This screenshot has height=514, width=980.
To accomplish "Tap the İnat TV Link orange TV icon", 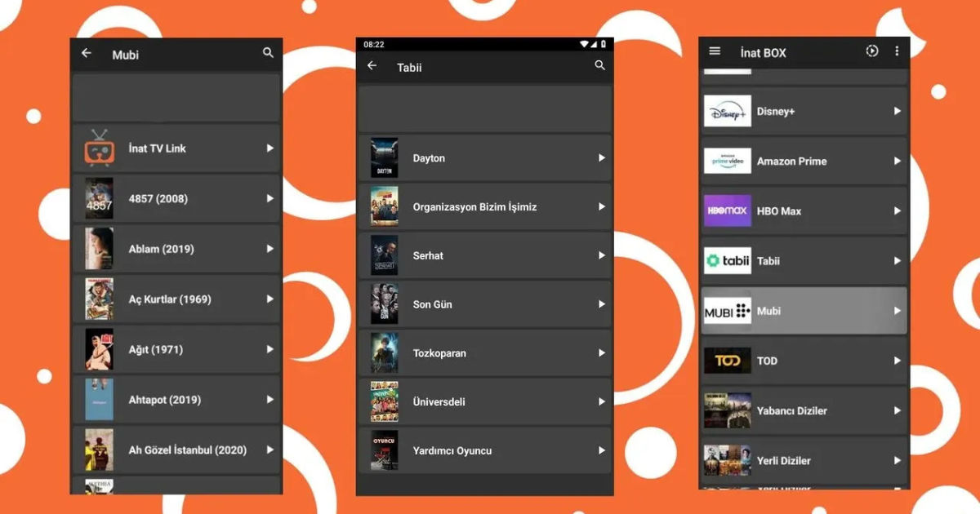I will (x=100, y=148).
